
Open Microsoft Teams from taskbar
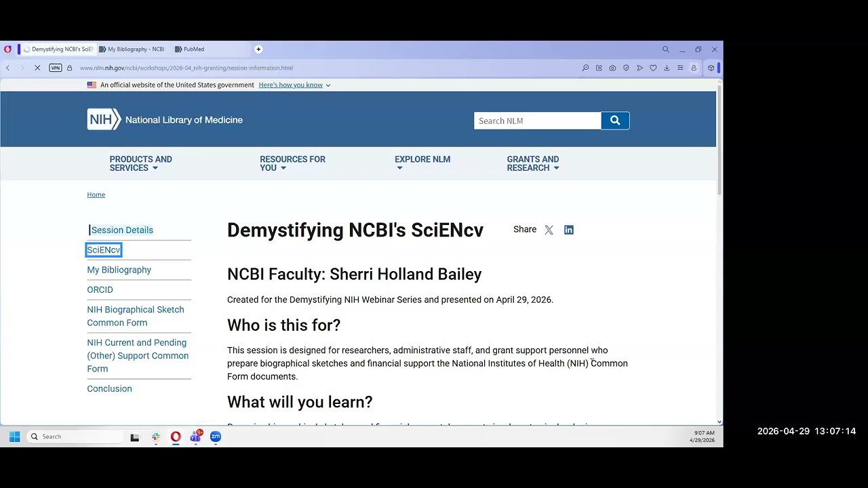click(x=196, y=437)
